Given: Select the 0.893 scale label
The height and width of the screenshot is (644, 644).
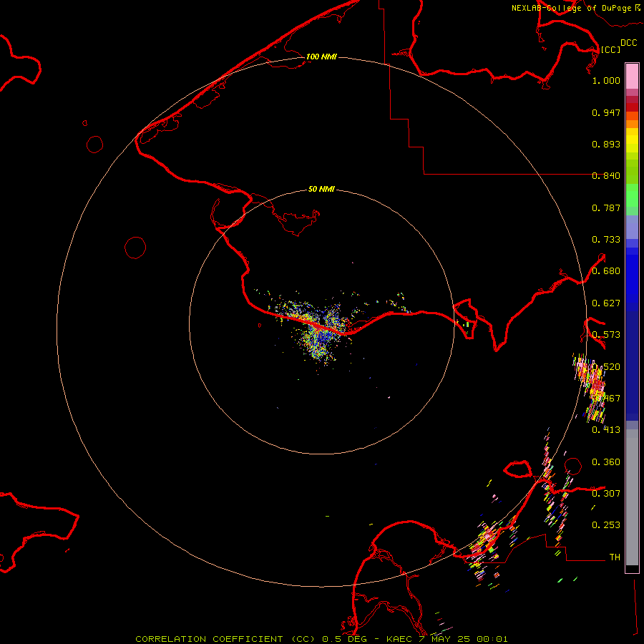Looking at the screenshot, I should [606, 144].
